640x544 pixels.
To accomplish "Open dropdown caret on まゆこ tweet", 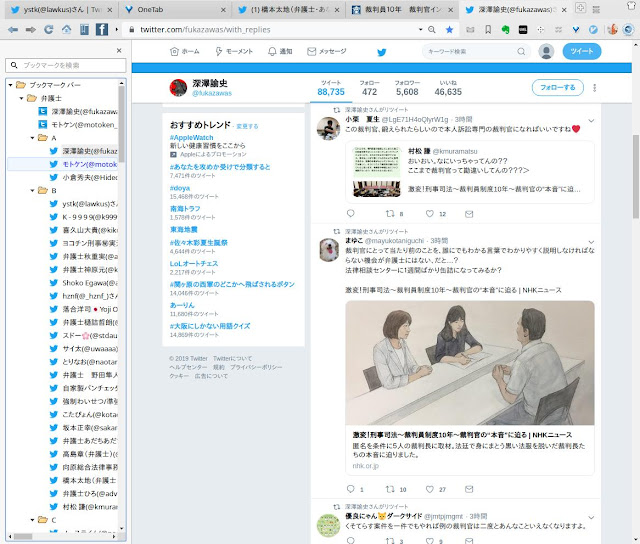I will [591, 242].
